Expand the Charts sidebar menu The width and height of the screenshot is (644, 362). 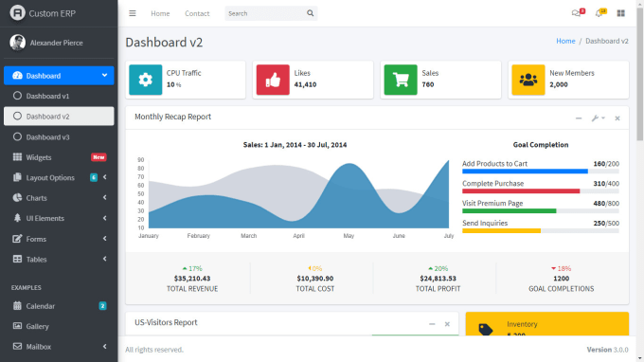tap(59, 198)
